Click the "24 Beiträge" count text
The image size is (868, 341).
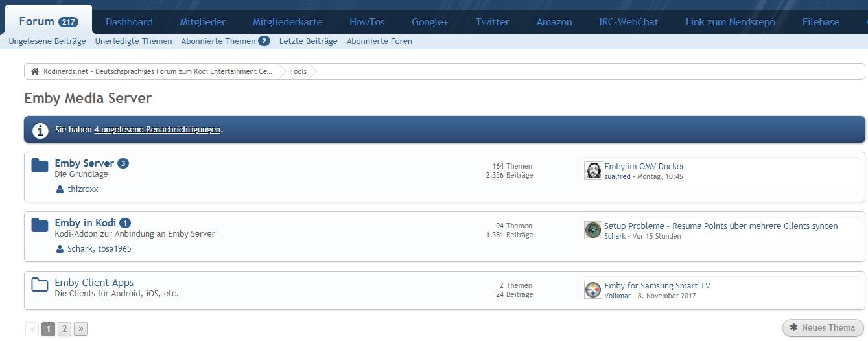515,294
